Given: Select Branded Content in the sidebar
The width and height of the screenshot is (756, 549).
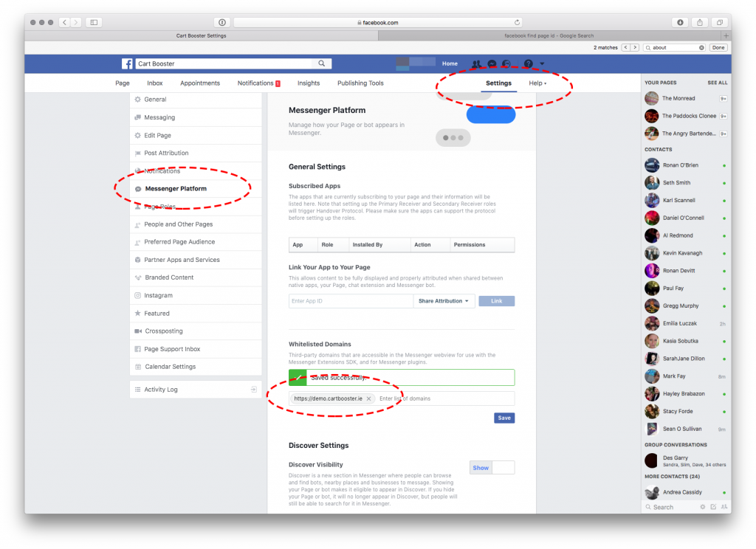Looking at the screenshot, I should click(196, 277).
